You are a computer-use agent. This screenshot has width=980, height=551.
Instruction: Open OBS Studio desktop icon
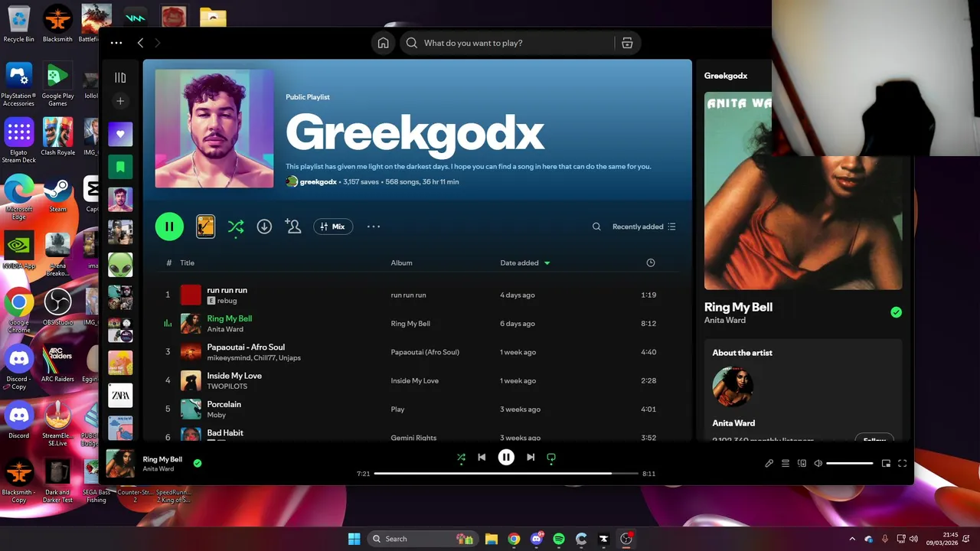57,307
